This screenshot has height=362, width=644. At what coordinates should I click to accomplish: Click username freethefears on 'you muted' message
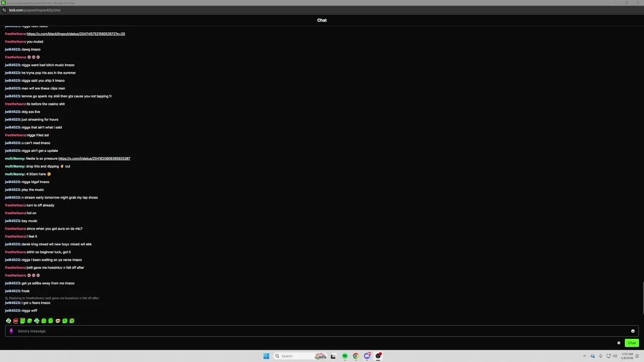tap(15, 42)
